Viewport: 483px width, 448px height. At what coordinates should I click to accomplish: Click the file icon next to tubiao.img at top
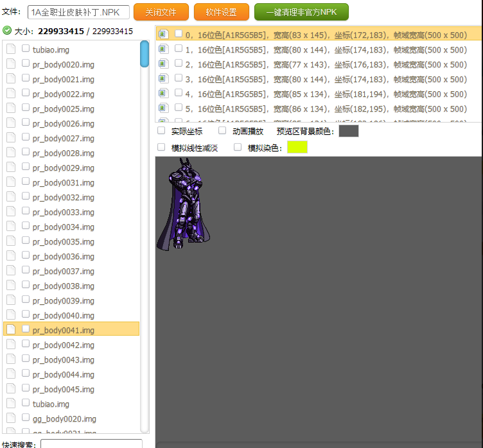pos(11,49)
